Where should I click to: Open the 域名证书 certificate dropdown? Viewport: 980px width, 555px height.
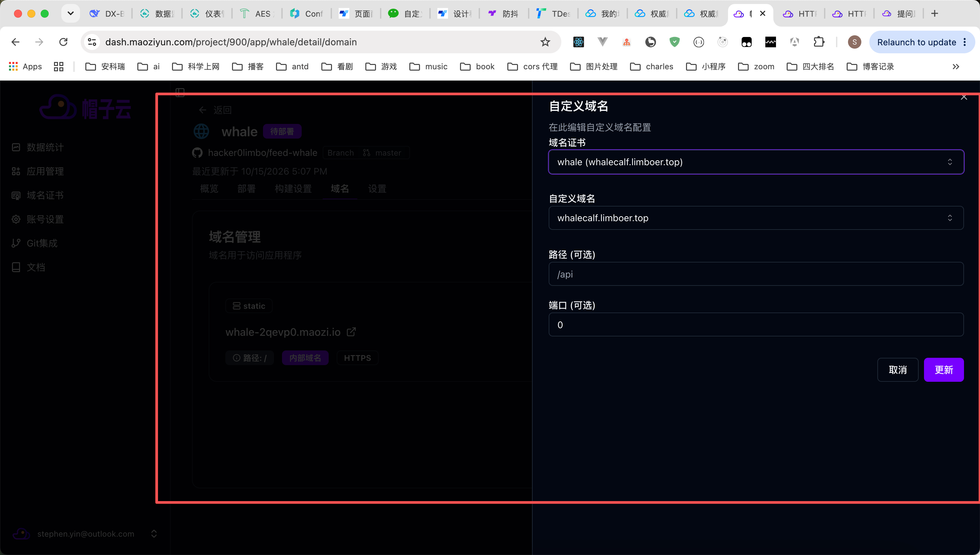[756, 162]
